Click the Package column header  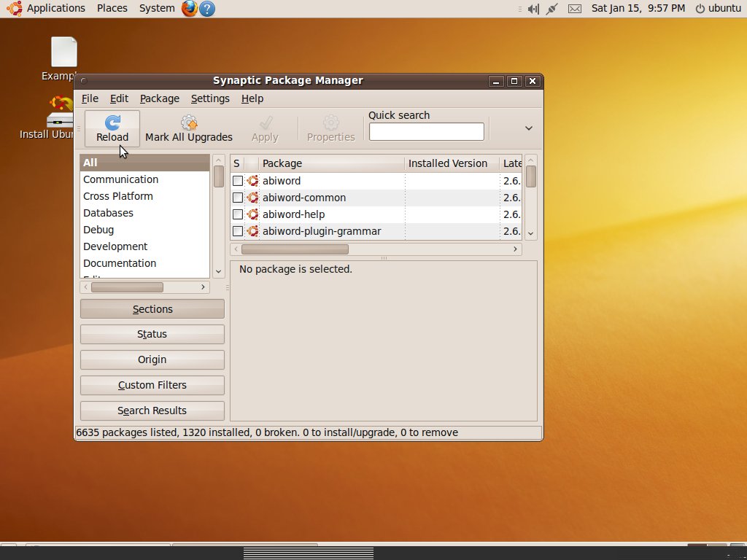click(x=332, y=163)
